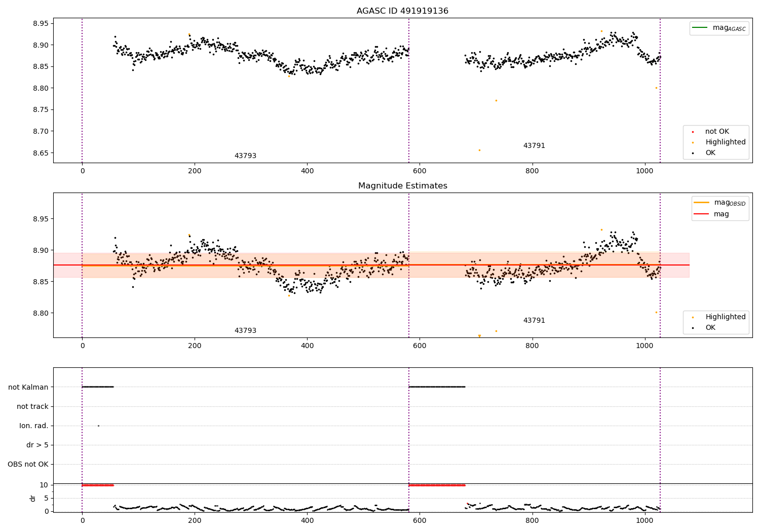Click the '43791' obsid label in AGASC plot
The height and width of the screenshot is (532, 760).
coord(534,146)
